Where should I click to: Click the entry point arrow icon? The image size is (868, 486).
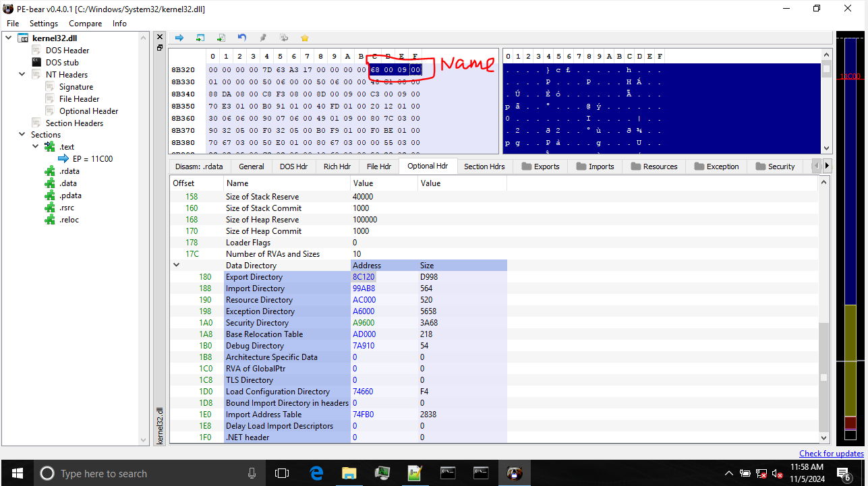tap(63, 159)
